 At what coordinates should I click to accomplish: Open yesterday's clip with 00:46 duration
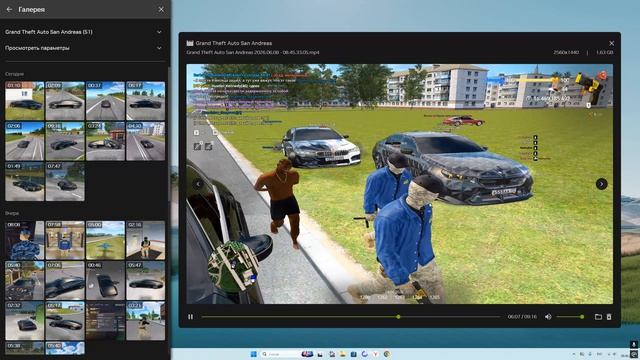pyautogui.click(x=105, y=281)
